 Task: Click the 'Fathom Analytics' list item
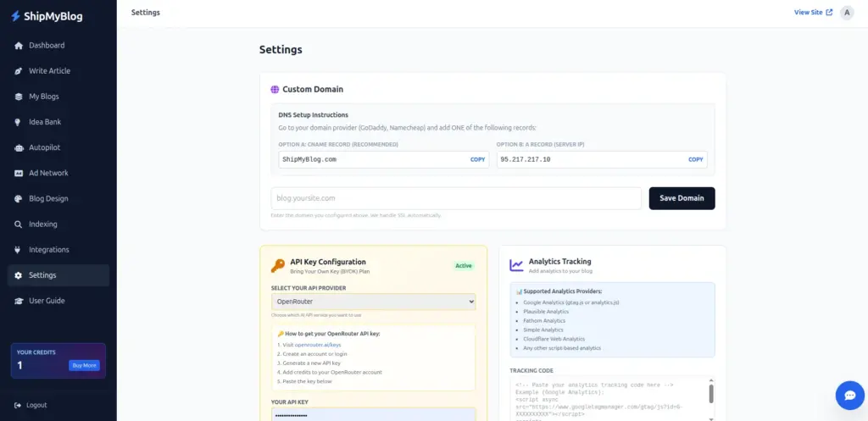click(544, 320)
